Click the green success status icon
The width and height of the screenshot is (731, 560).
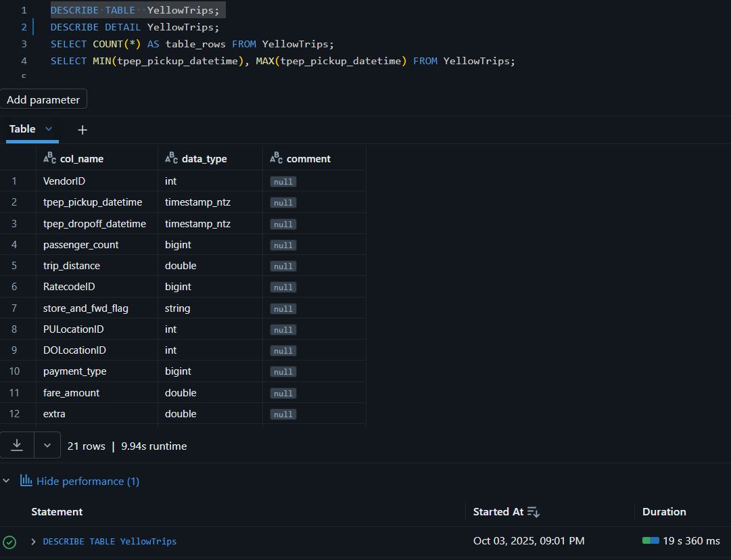click(9, 542)
